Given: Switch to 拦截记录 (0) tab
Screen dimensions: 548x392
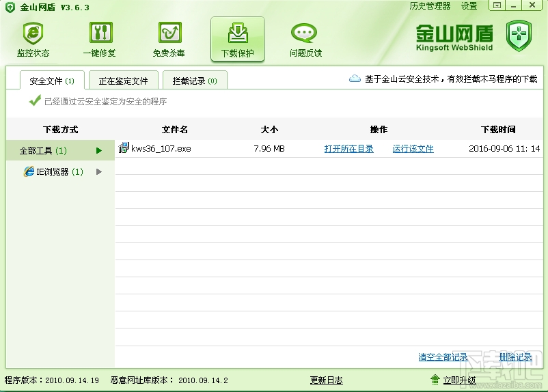Looking at the screenshot, I should tap(195, 81).
